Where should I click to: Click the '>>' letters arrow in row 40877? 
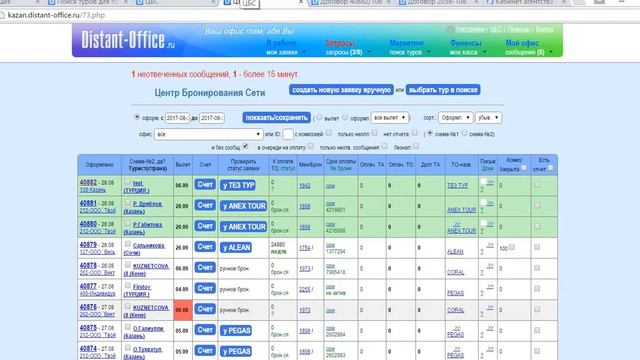point(490,287)
